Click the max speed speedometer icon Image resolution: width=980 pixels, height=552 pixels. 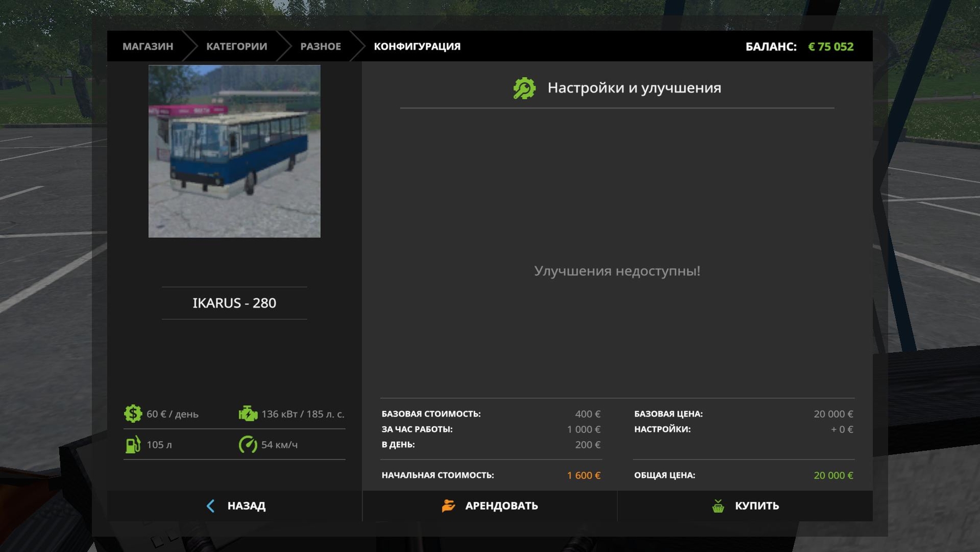(x=248, y=445)
